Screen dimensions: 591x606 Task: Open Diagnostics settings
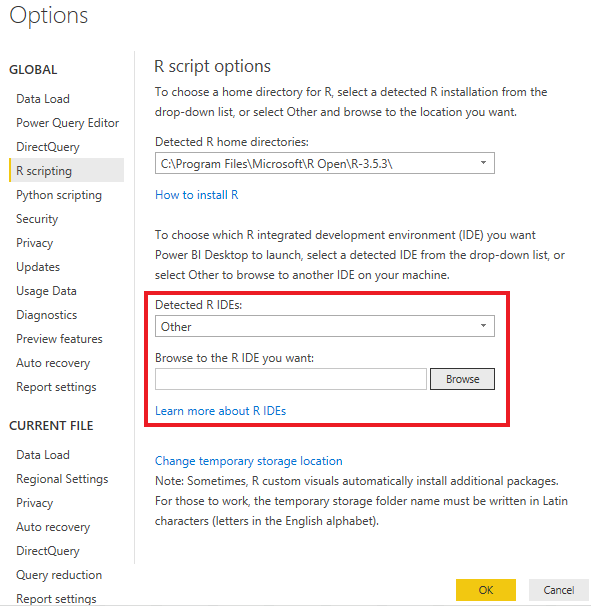[47, 315]
